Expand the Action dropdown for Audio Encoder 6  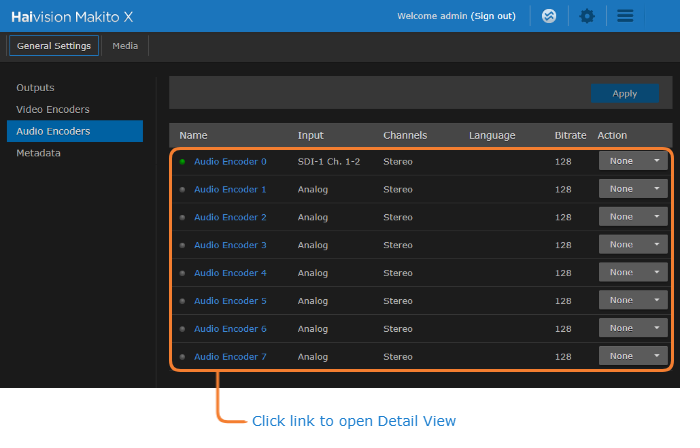(x=632, y=328)
